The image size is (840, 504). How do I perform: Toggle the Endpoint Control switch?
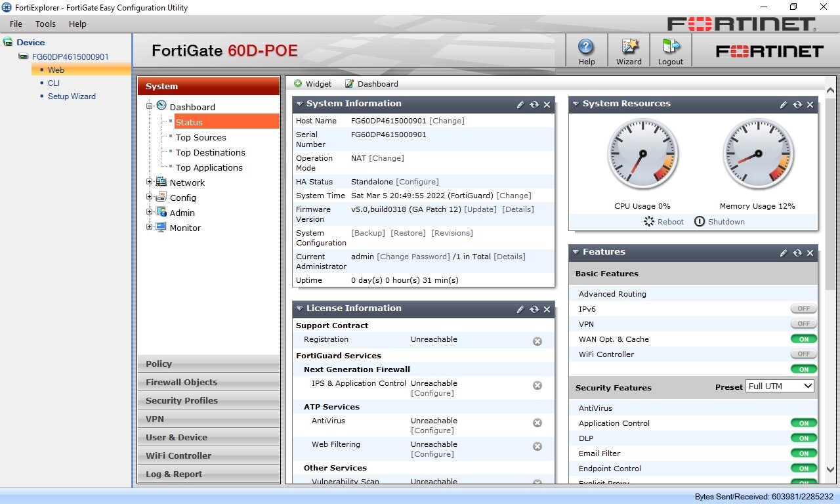(x=804, y=469)
